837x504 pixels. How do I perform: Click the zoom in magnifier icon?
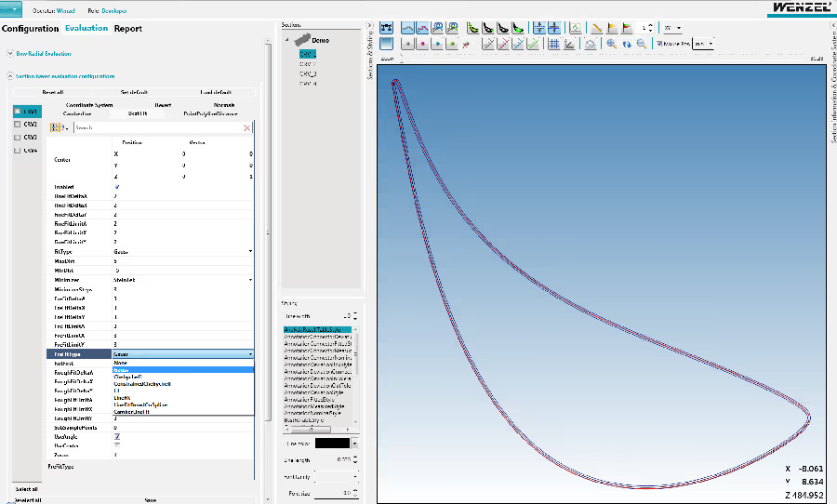[611, 44]
